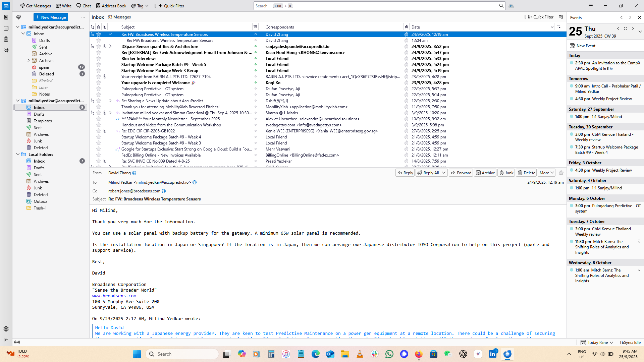Toggle Quick Filter in the main toolbar
Screen dimensions: 644x362
171,6
